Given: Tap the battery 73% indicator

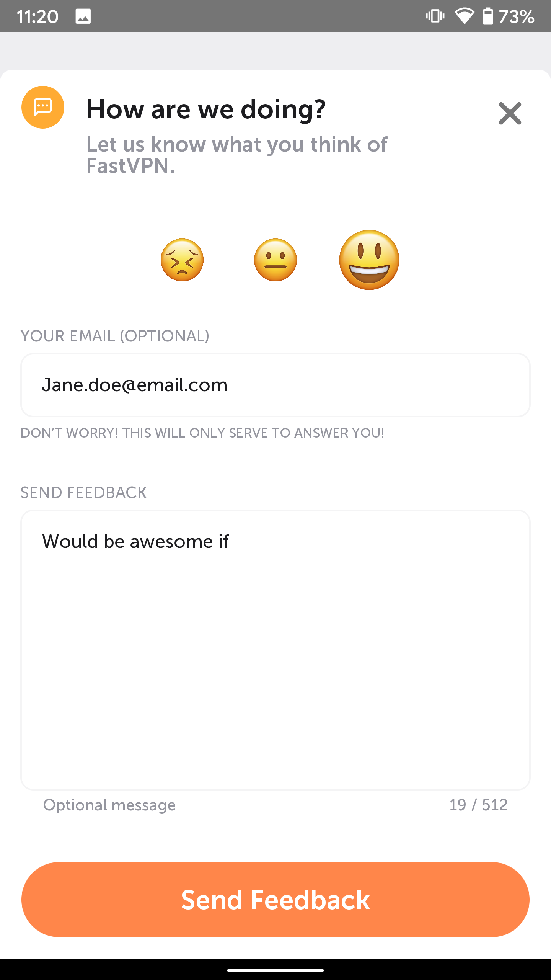Looking at the screenshot, I should click(x=508, y=16).
